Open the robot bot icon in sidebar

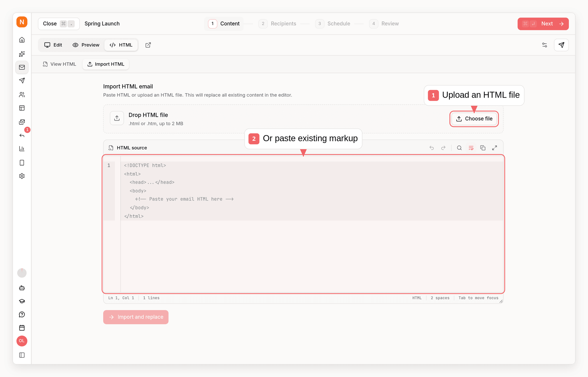[x=22, y=288]
